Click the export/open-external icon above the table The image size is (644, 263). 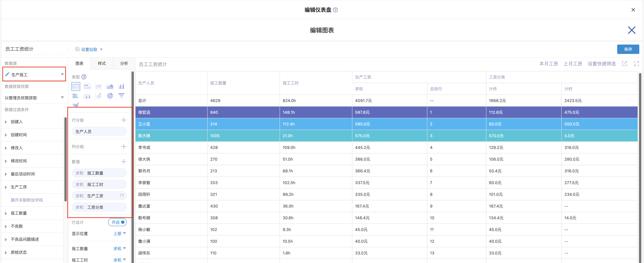(625, 64)
